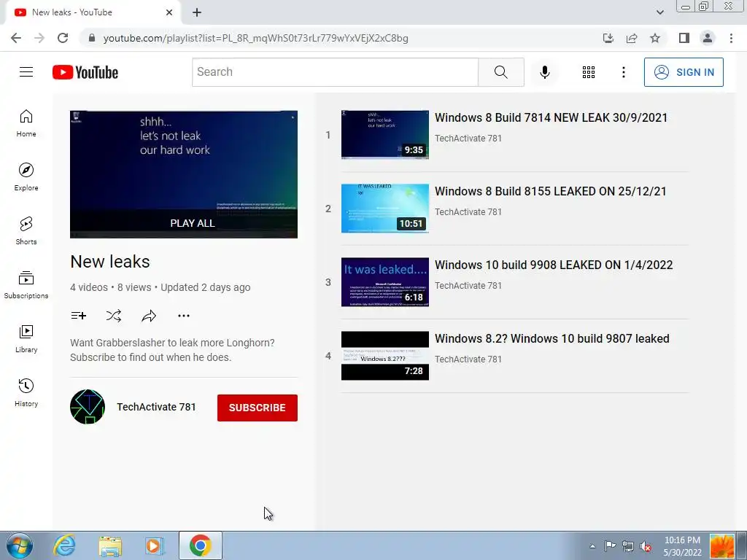The height and width of the screenshot is (560, 747).
Task: Click the taskbar clock showing 10:16 PM
Action: click(682, 546)
